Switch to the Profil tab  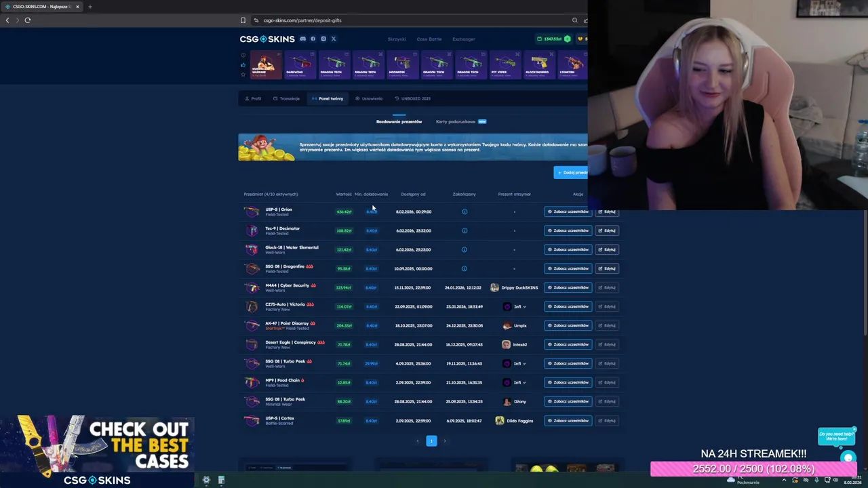pyautogui.click(x=253, y=98)
